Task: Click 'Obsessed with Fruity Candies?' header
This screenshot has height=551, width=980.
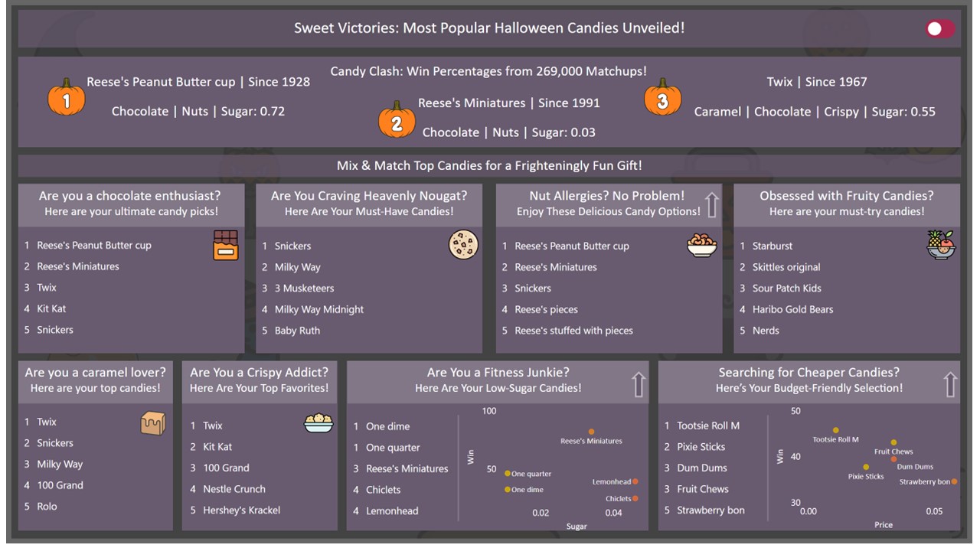Action: pos(847,196)
